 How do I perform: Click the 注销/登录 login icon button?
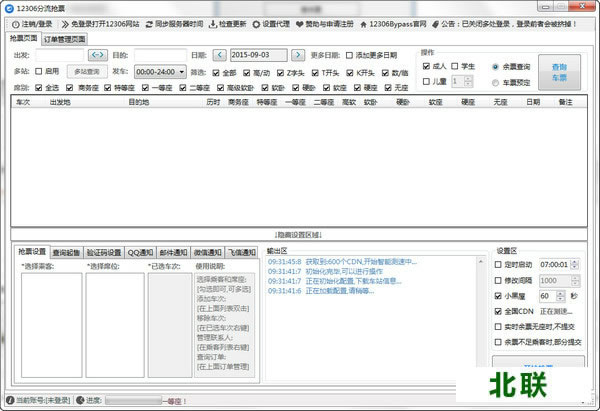pyautogui.click(x=12, y=23)
